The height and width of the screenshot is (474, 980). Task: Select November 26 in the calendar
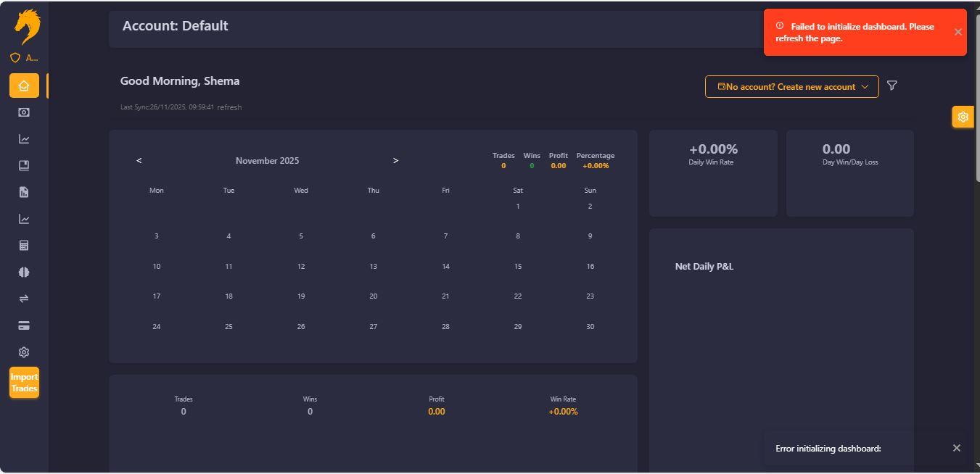pos(301,327)
